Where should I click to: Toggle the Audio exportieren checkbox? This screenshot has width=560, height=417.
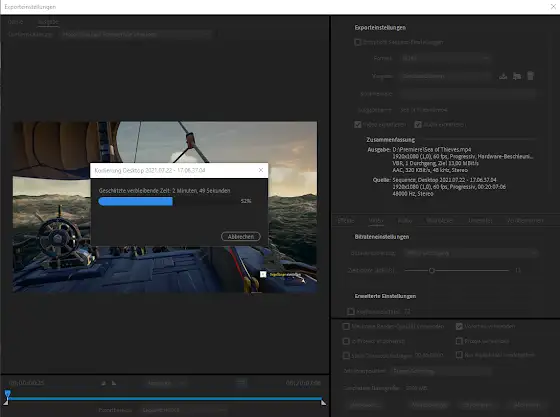pyautogui.click(x=418, y=124)
